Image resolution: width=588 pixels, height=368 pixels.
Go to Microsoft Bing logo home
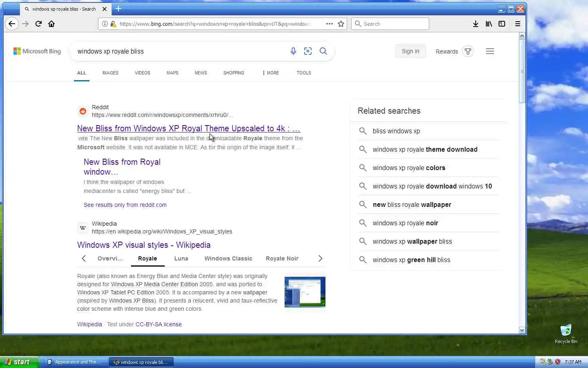pyautogui.click(x=37, y=51)
